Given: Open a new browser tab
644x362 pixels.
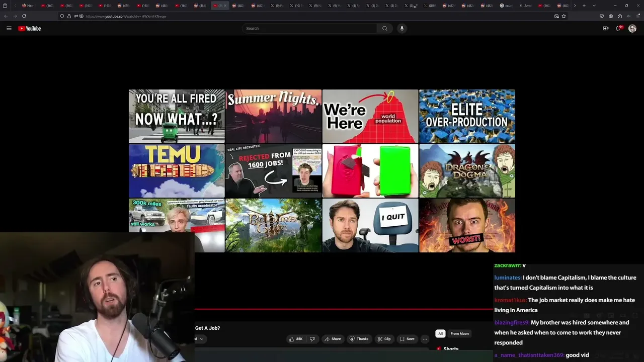Looking at the screenshot, I should point(584,6).
